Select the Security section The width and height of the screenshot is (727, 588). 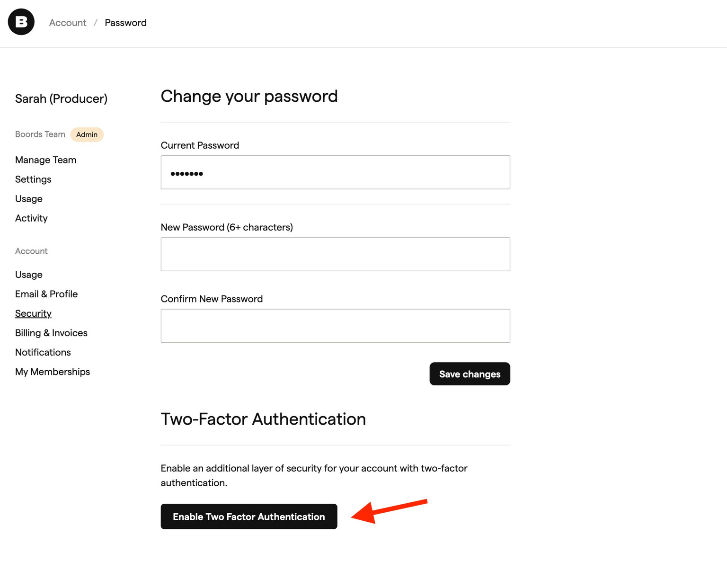(x=33, y=313)
